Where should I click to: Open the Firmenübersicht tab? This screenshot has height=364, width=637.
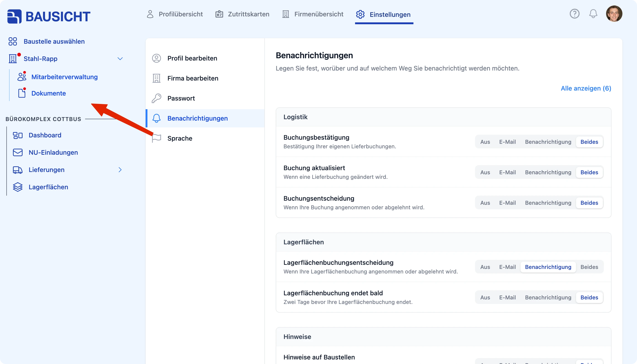tap(313, 14)
